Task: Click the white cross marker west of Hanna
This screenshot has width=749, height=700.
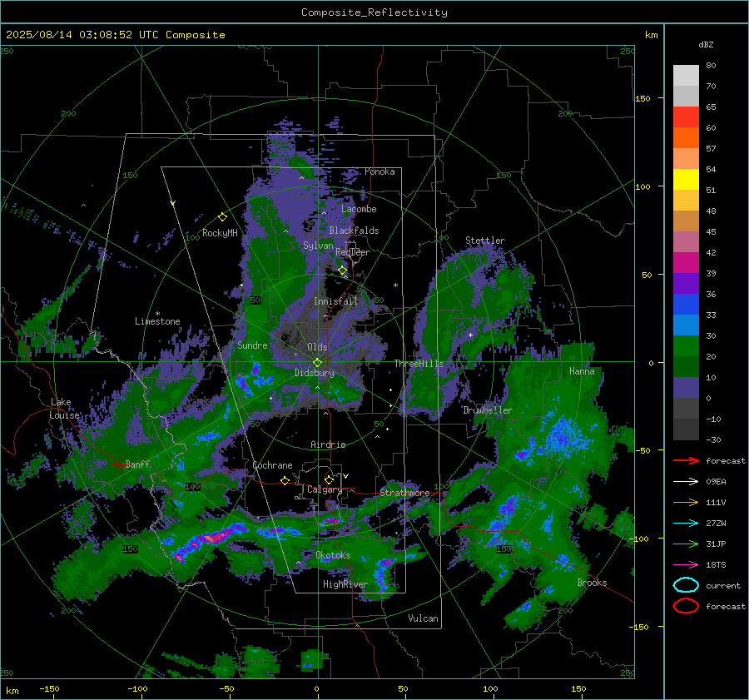Action: 470,335
